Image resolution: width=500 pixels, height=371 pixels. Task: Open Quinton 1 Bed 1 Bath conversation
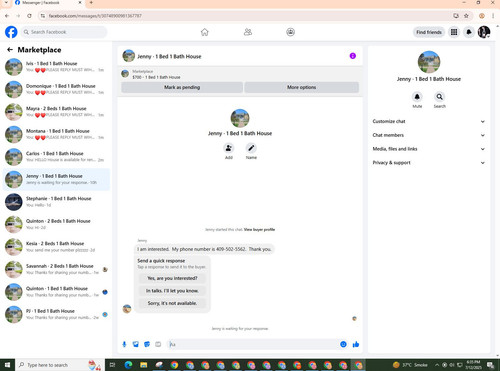[56, 292]
